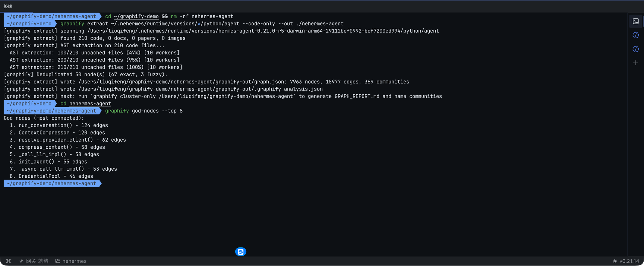The width and height of the screenshot is (644, 266).
Task: Check the 网关 就绪 gateway status
Action: tap(34, 261)
